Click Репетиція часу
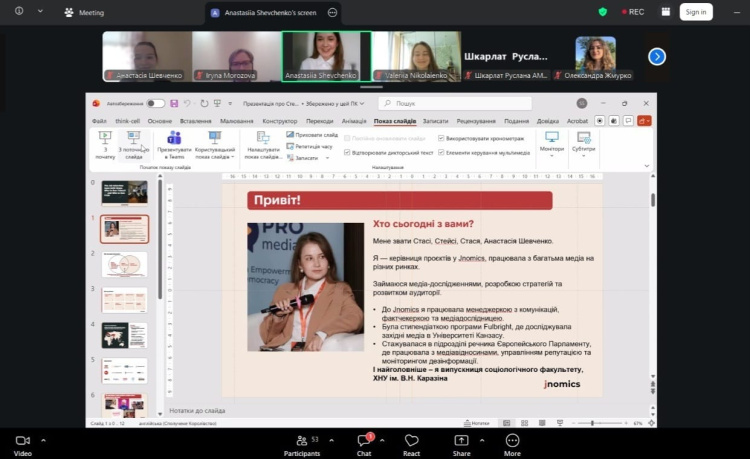Image resolution: width=750 pixels, height=459 pixels. (309, 146)
